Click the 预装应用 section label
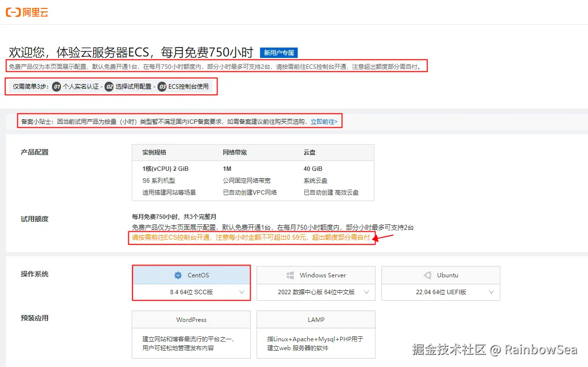The width and height of the screenshot is (588, 367). [x=35, y=318]
